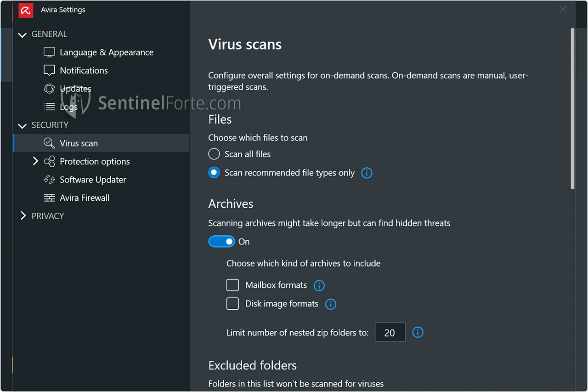Click the Updates refresh icon

(49, 89)
